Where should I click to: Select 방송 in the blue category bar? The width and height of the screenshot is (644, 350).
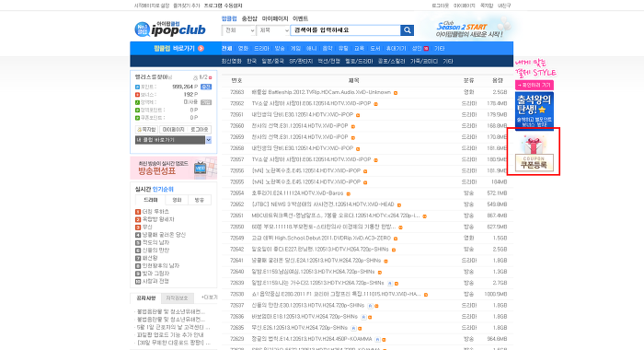(280, 48)
